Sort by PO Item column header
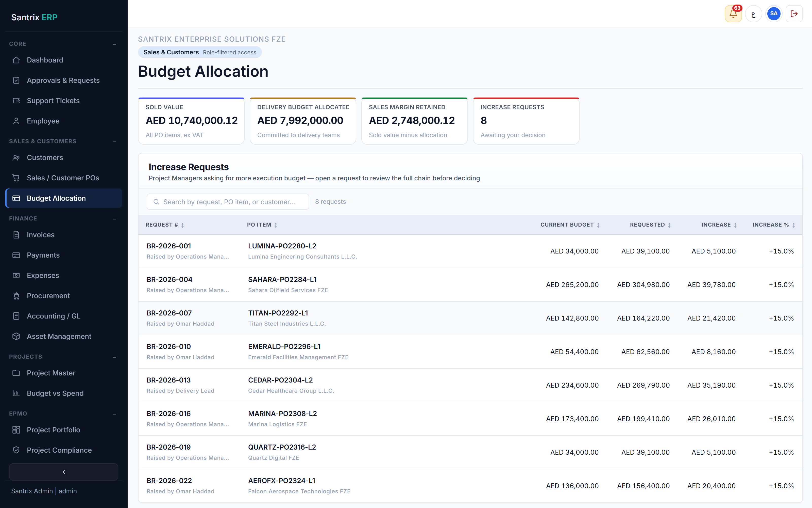This screenshot has width=812, height=508. click(262, 225)
